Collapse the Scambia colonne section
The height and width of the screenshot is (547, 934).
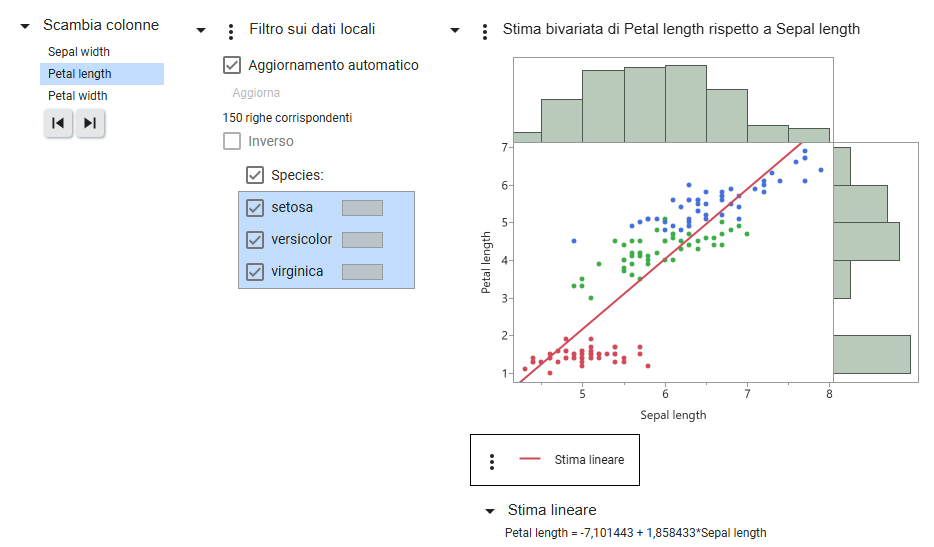[x=25, y=26]
